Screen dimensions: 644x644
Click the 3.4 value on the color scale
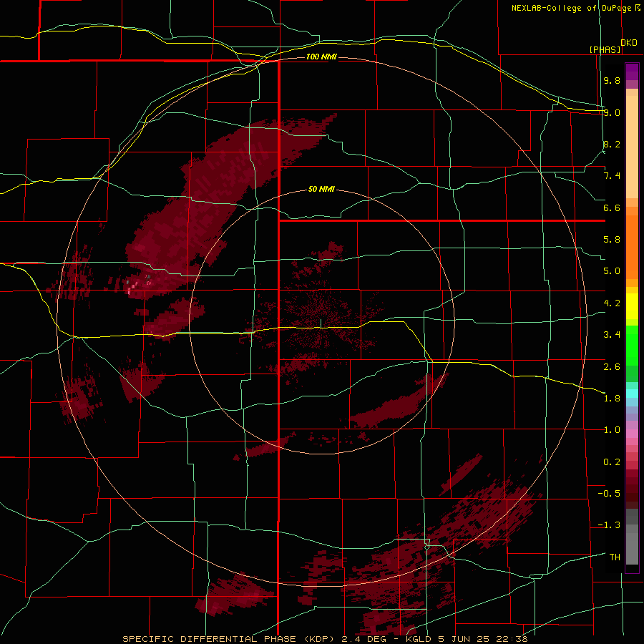pyautogui.click(x=612, y=335)
